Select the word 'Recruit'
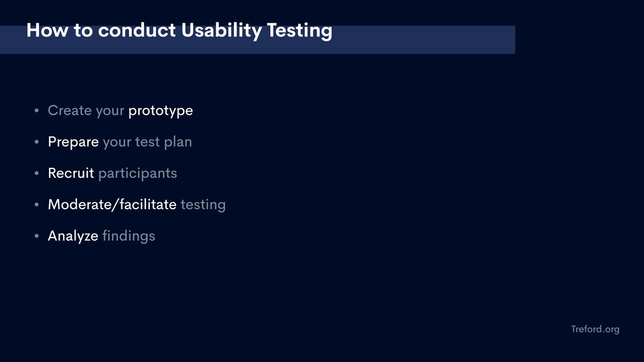 click(x=70, y=173)
